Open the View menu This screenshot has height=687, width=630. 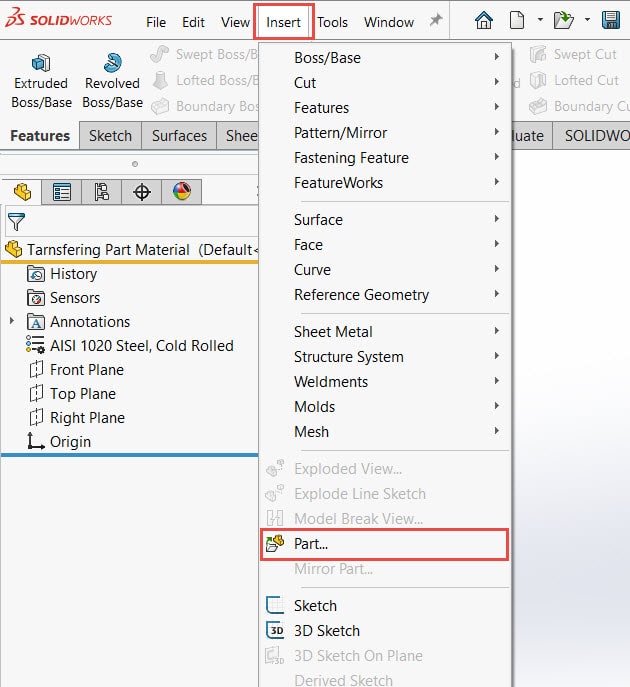(x=235, y=22)
